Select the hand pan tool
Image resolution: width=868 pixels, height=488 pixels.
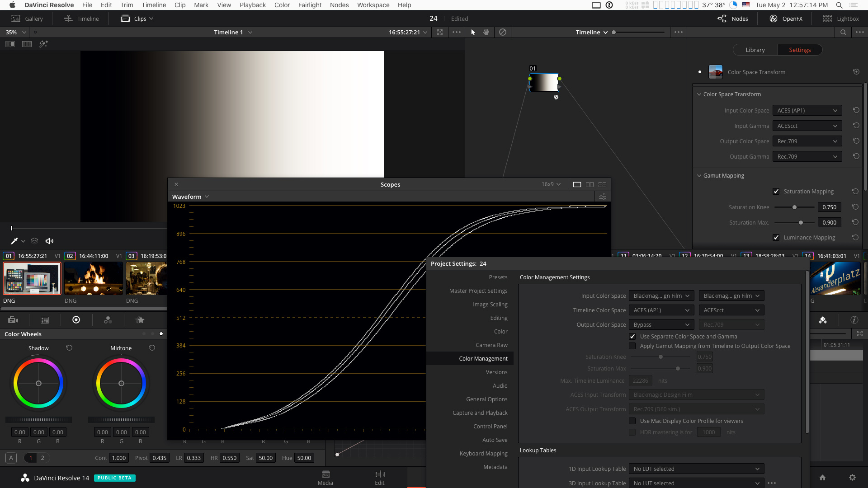click(486, 32)
